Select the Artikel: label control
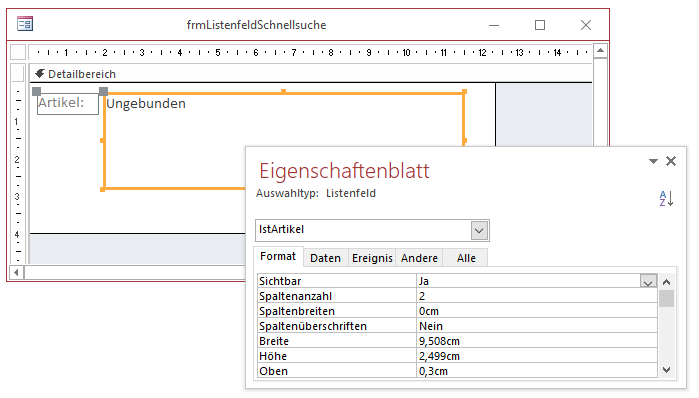Viewport: 699px width, 398px height. pos(67,103)
